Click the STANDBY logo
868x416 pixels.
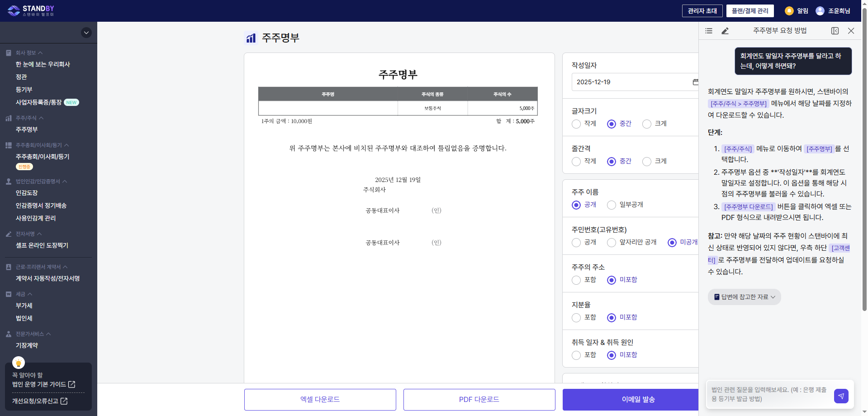click(x=31, y=11)
